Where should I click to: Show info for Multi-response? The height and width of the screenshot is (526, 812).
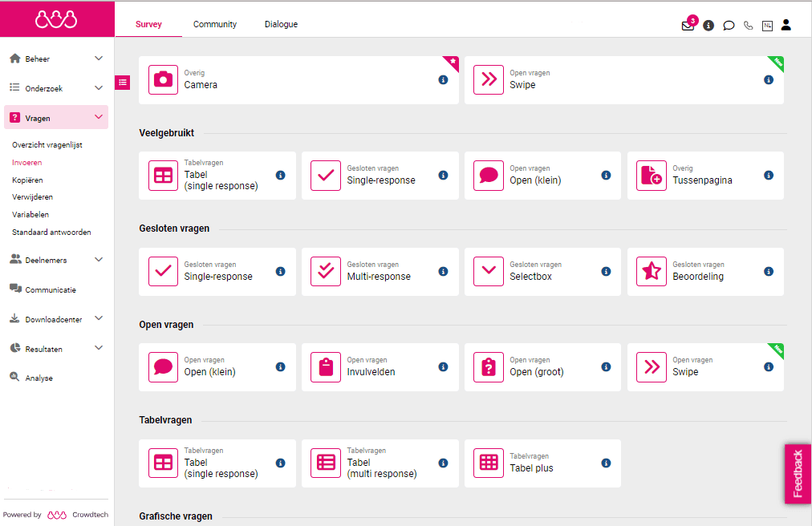(x=443, y=271)
